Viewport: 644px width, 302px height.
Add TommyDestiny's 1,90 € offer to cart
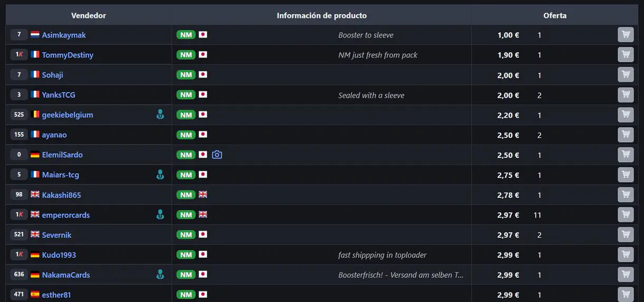coord(626,55)
